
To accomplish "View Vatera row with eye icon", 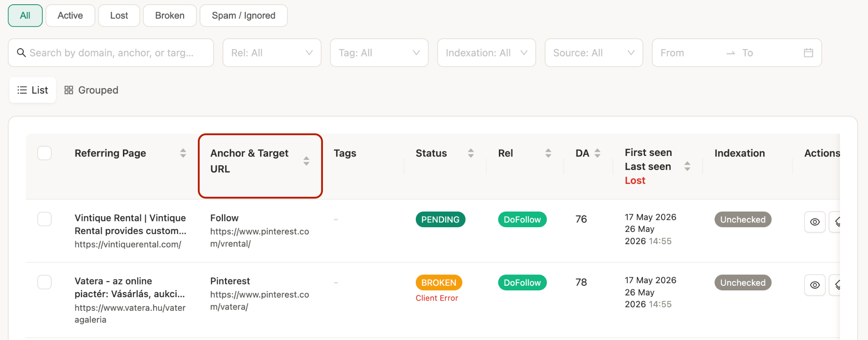I will click(815, 285).
